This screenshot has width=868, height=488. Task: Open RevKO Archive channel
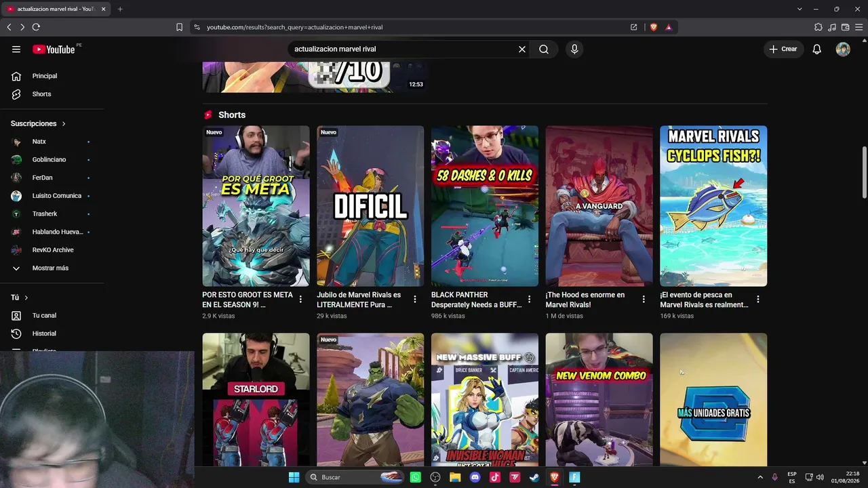[52, 250]
